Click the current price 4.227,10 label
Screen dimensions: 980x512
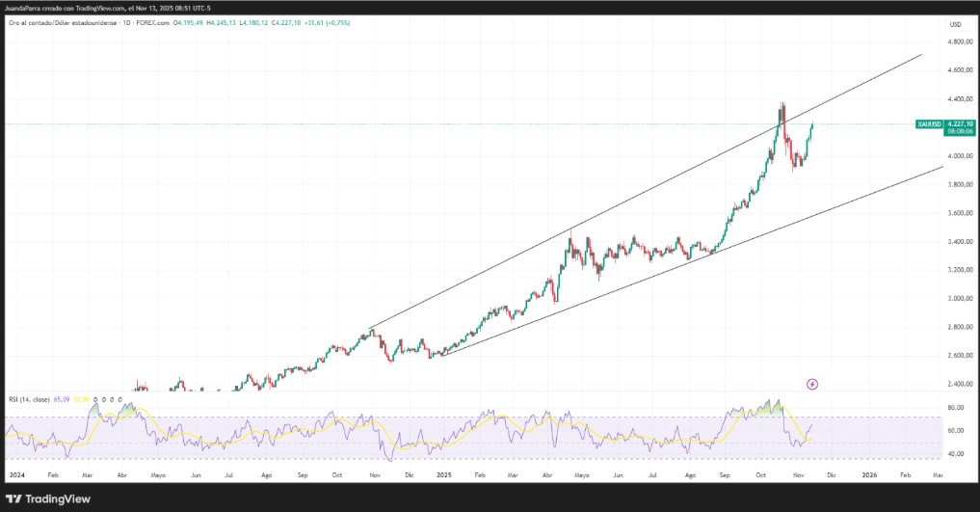pos(960,124)
